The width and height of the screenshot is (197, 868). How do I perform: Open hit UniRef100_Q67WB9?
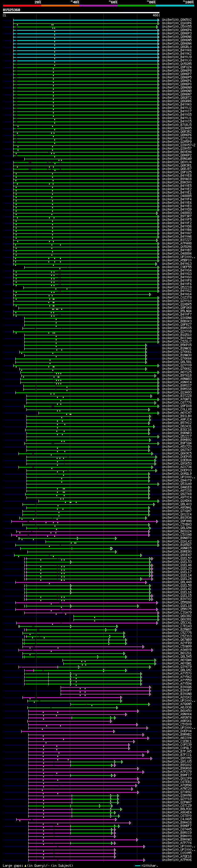click(177, 640)
